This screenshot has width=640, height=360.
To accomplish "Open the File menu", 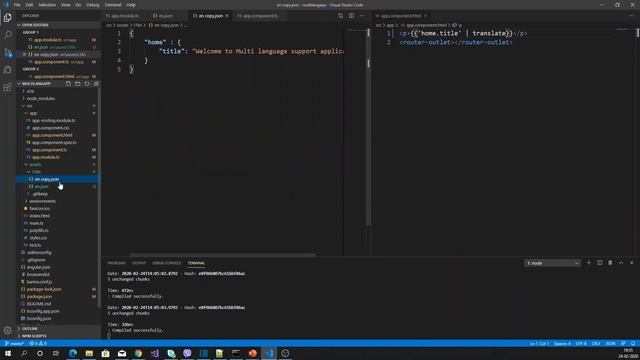I will tap(17, 5).
